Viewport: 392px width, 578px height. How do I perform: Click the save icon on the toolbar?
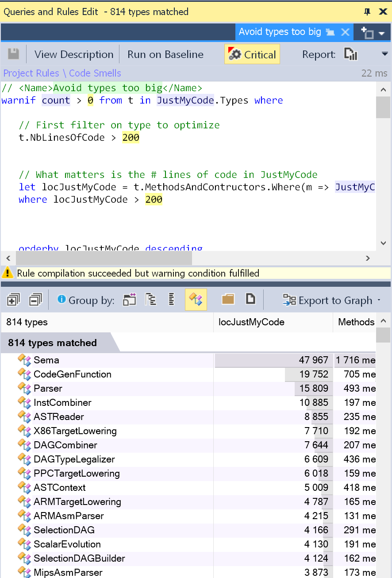point(13,54)
